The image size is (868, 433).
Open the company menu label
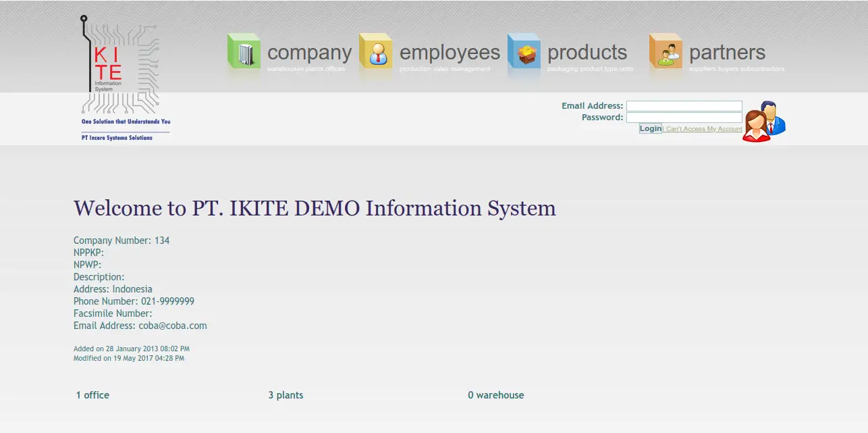pos(309,53)
